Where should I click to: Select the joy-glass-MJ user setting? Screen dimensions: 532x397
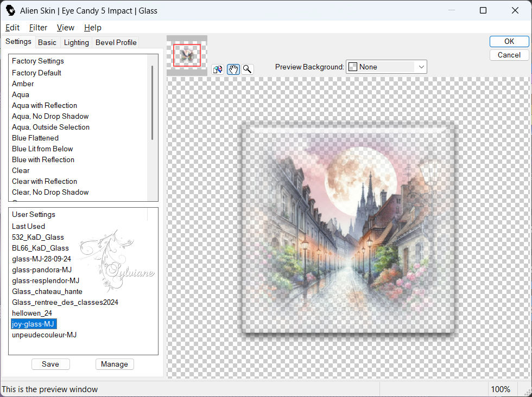[x=33, y=324]
